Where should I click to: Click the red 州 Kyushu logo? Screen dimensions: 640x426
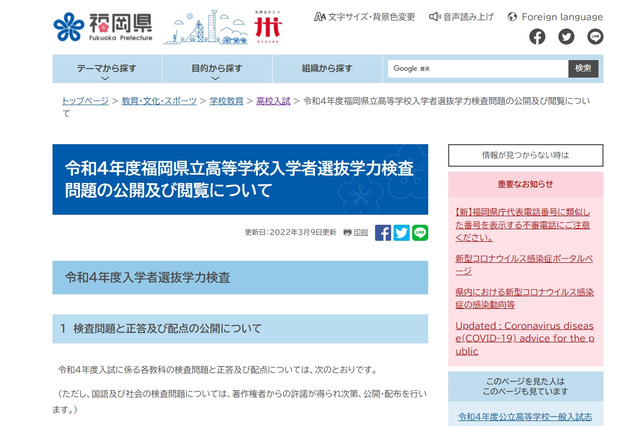268,27
